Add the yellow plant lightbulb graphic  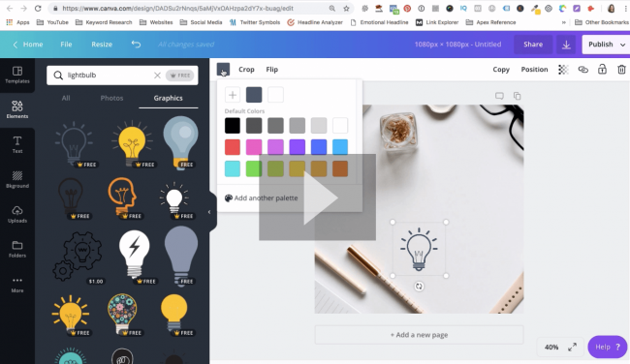(x=132, y=143)
